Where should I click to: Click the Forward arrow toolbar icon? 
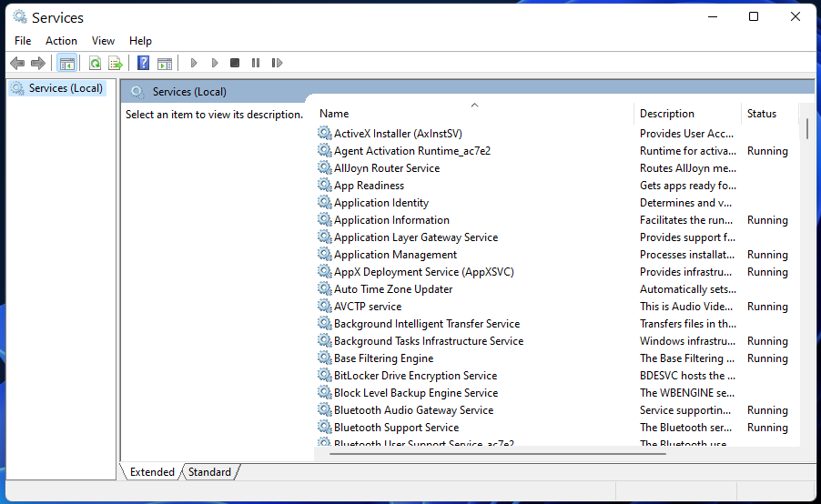(37, 64)
